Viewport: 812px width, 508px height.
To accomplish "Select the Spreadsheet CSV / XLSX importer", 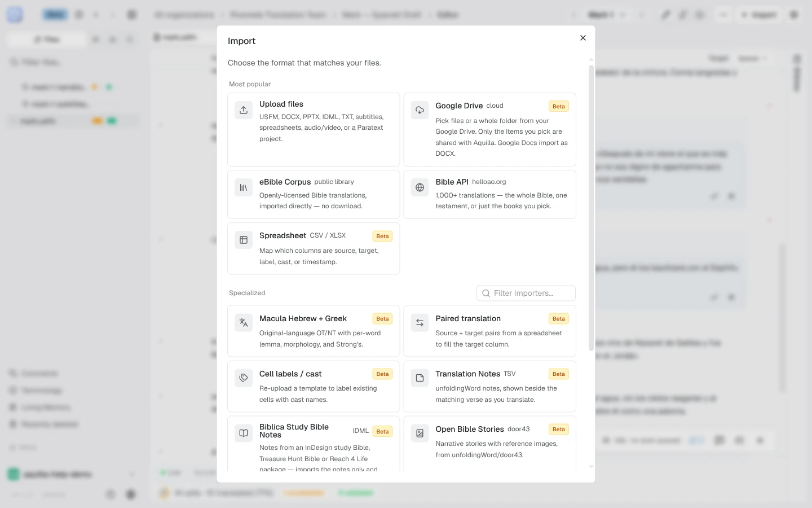I will pos(314,248).
